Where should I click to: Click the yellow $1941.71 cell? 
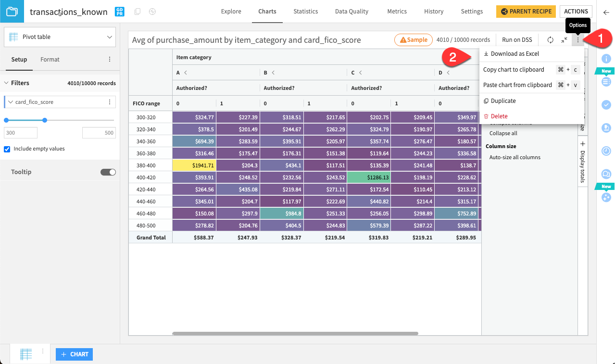pyautogui.click(x=194, y=165)
